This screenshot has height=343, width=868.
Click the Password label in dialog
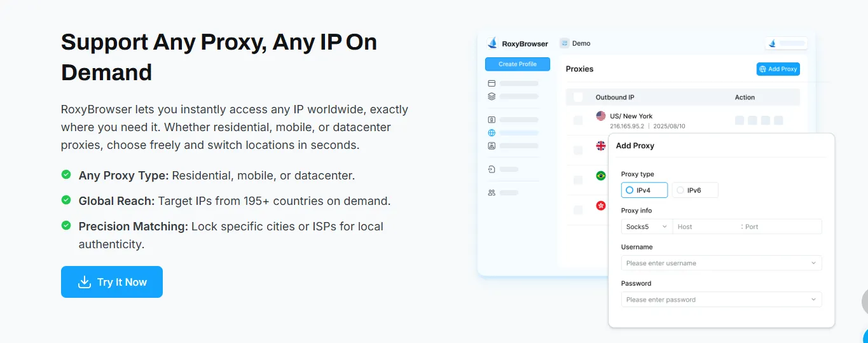point(636,283)
